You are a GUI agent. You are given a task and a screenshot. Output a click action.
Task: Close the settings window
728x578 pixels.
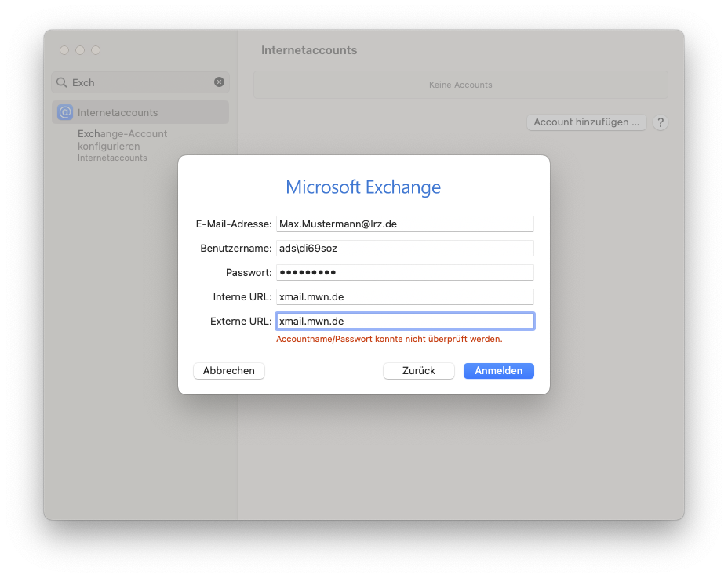tap(64, 50)
